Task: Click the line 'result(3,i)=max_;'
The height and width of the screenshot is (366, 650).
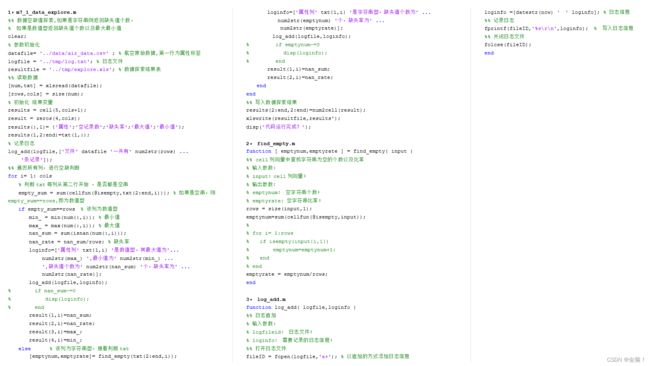Action: [56, 332]
